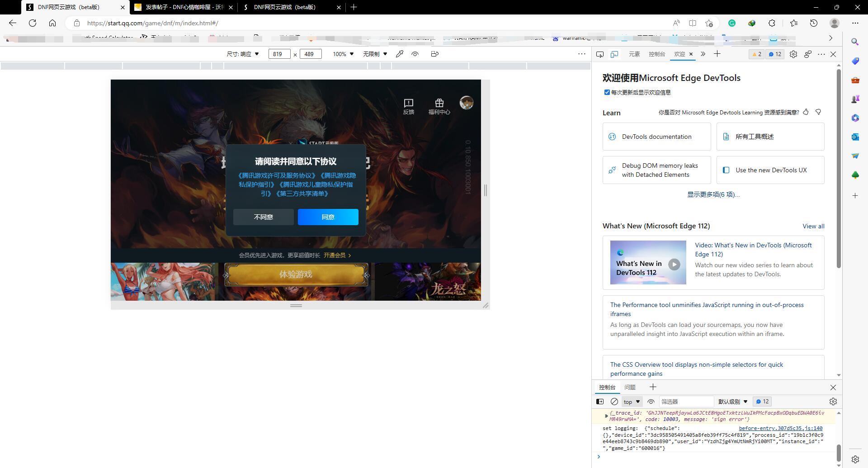868x468 pixels.
Task: Clear console icon
Action: [x=614, y=402]
